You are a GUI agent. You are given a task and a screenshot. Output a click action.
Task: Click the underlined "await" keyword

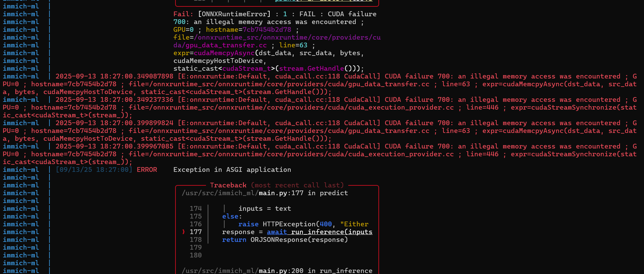(277, 232)
